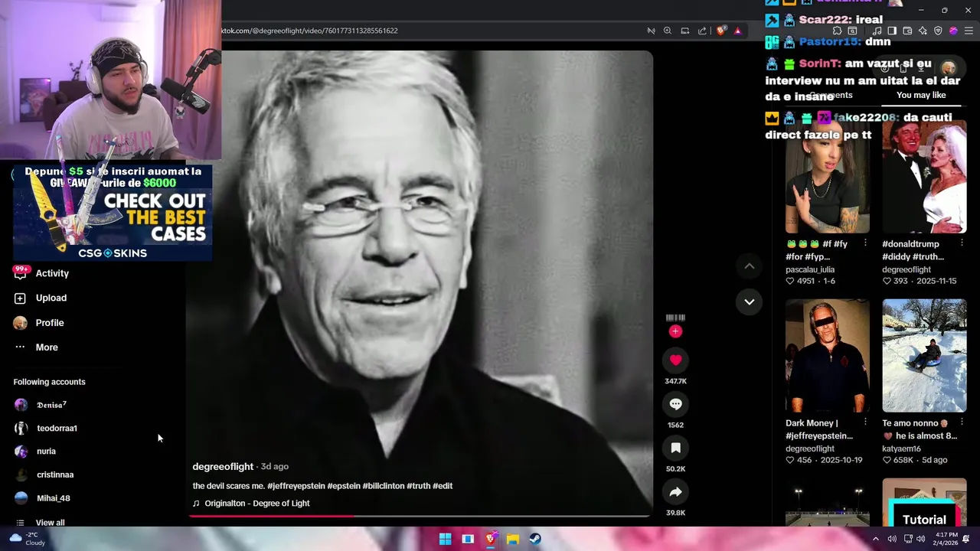The height and width of the screenshot is (551, 980).
Task: Open the taskbar widget next to Start
Action: (x=468, y=539)
